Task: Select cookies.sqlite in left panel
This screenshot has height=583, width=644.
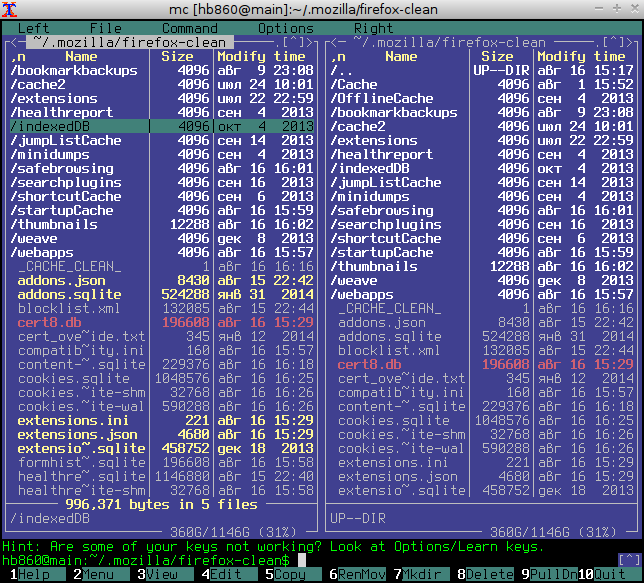Action: click(x=162, y=378)
